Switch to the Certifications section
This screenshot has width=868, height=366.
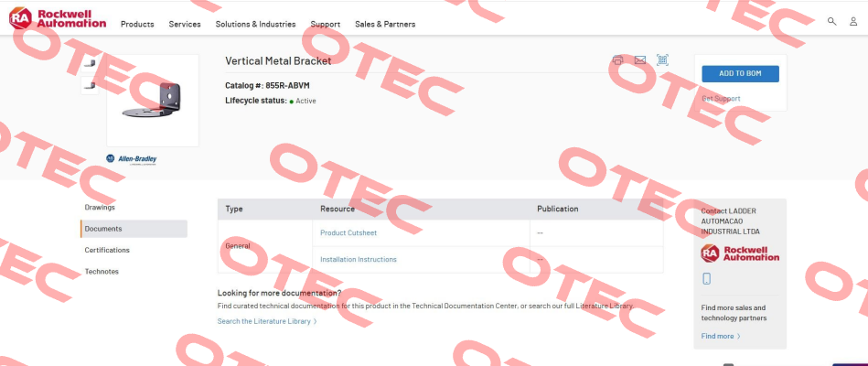107,251
